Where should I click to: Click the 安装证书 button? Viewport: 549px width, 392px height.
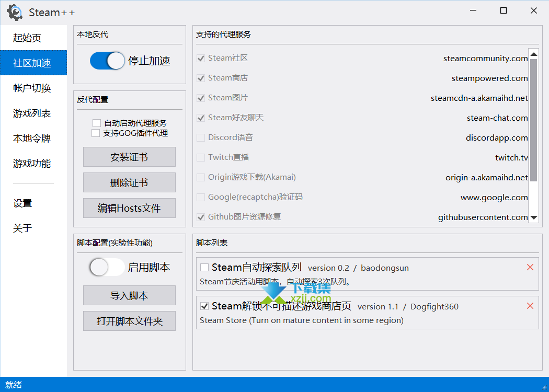point(129,157)
